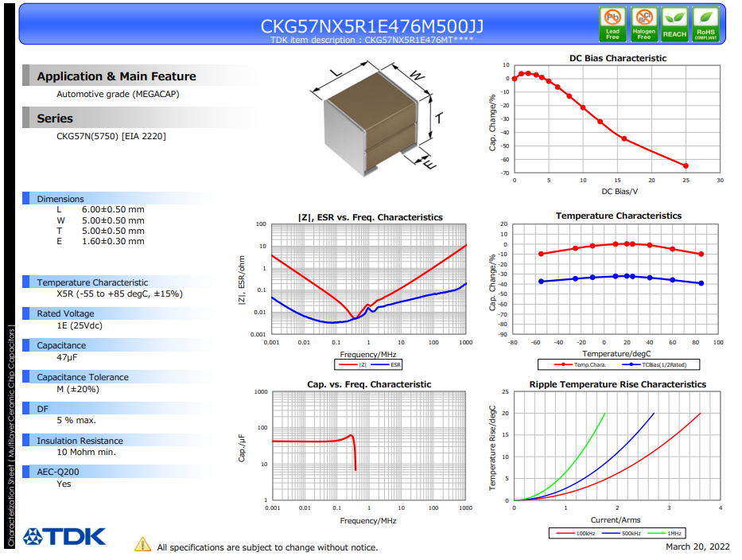The height and width of the screenshot is (560, 742).
Task: Click the 'Temperature Rise/degC' axis label
Action: click(492, 448)
